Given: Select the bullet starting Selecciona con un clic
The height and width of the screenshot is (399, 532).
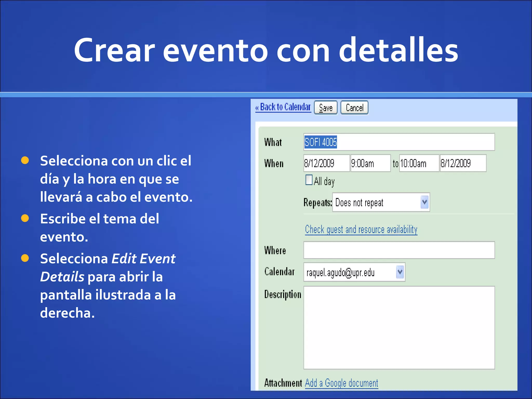Looking at the screenshot, I should click(x=116, y=179).
